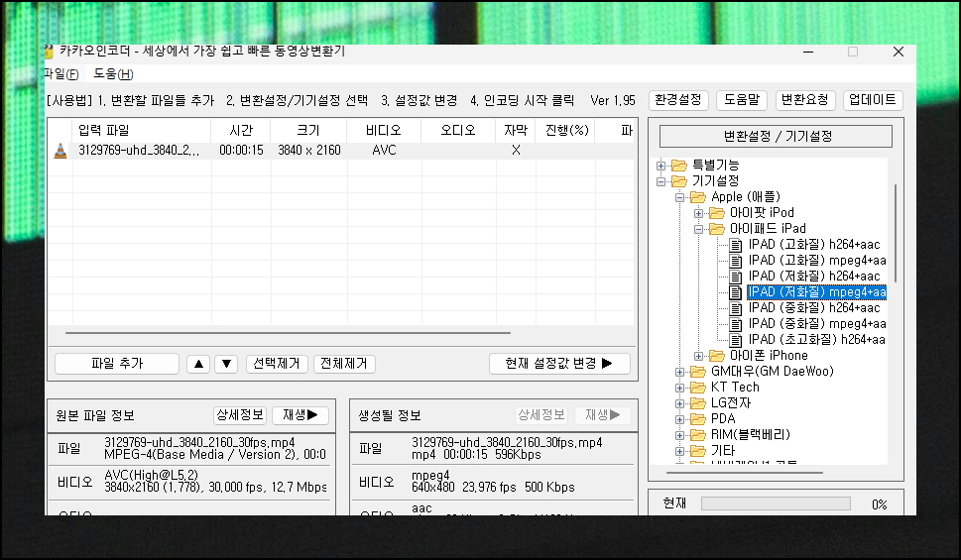Viewport: 961px width, 560px height.
Task: Expand the KT Tech node
Action: 679,388
